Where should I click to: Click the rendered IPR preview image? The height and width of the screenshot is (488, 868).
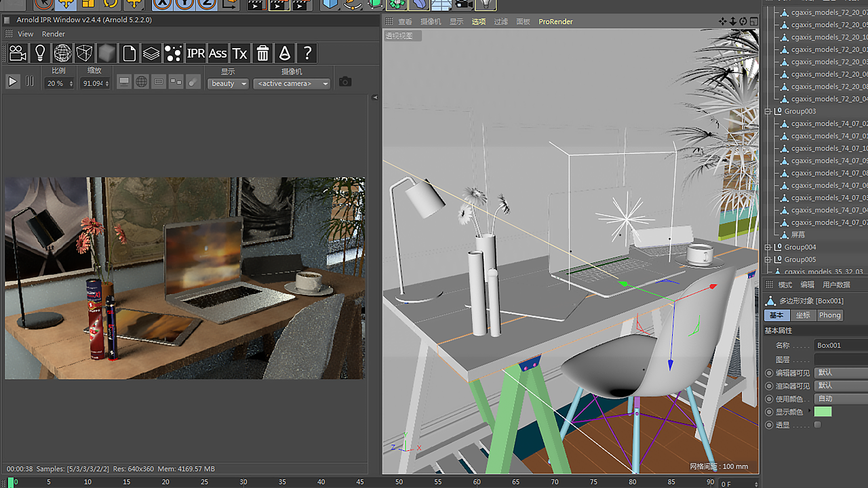(x=184, y=278)
